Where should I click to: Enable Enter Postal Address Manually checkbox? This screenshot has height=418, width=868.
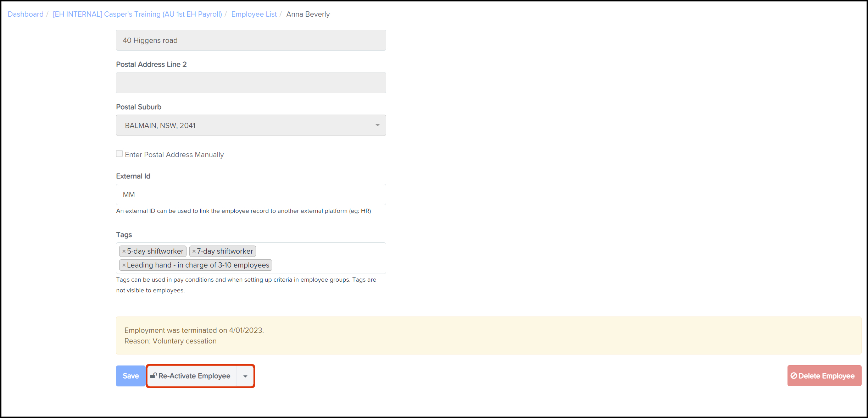tap(119, 154)
